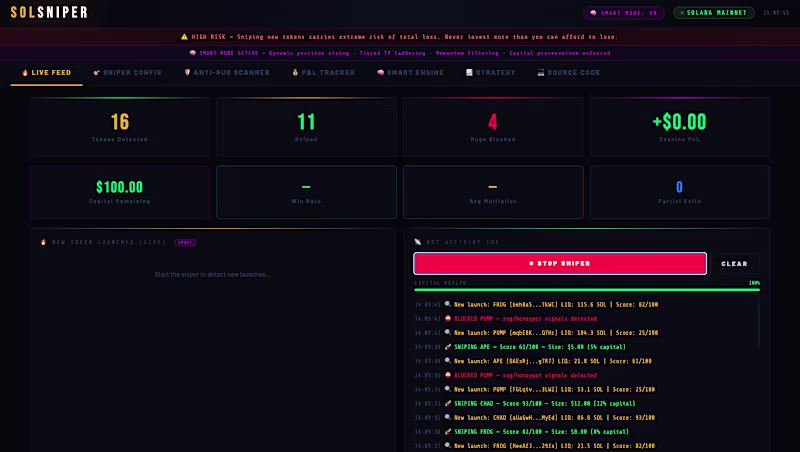This screenshot has width=800, height=452.
Task: Click the $100.00 Capital Remaining card
Action: tap(120, 192)
